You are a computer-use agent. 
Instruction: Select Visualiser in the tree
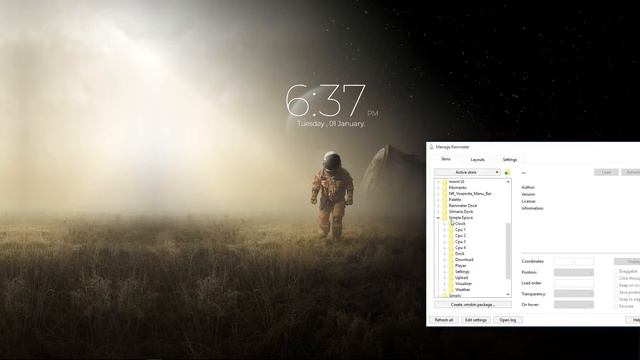463,284
